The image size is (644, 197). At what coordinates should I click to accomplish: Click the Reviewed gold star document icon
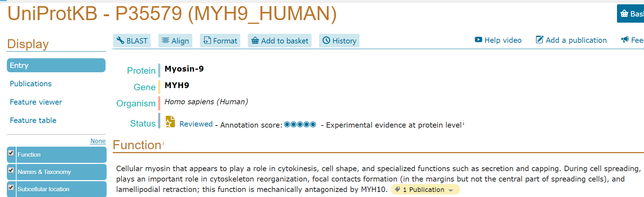[170, 122]
